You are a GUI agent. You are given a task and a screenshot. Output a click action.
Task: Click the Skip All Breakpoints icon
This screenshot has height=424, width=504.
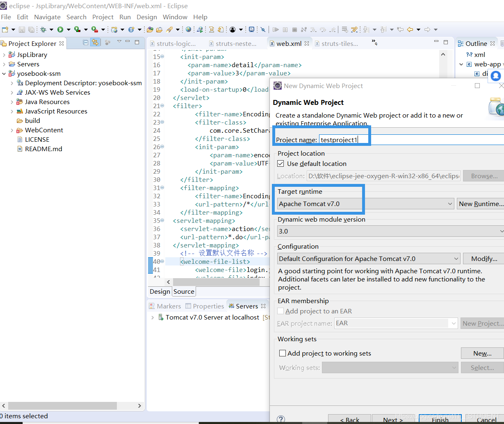pyautogui.click(x=263, y=29)
